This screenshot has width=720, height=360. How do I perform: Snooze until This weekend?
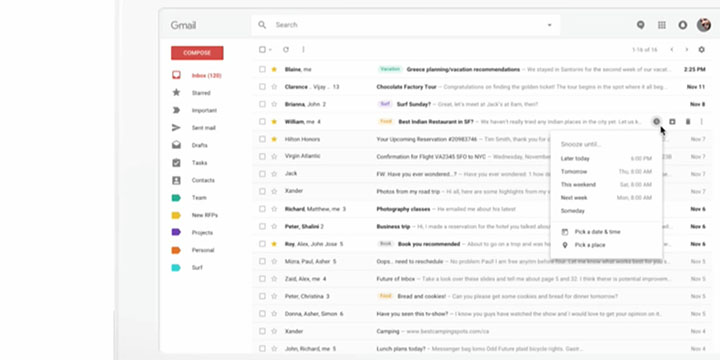point(606,185)
